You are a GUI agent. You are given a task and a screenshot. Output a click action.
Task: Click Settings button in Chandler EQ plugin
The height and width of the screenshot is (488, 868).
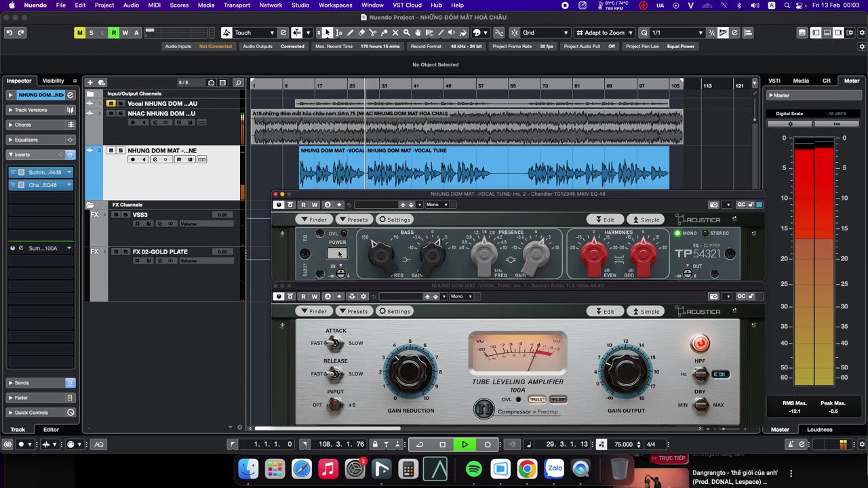pyautogui.click(x=394, y=220)
